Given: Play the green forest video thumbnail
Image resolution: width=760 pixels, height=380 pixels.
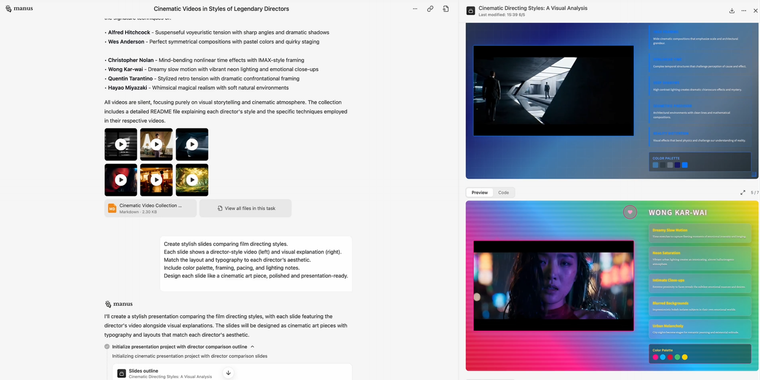Looking at the screenshot, I should click(192, 180).
